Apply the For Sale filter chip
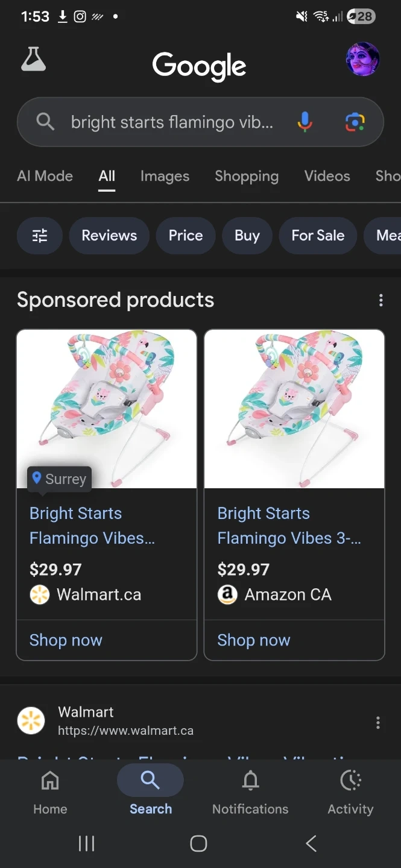 point(318,236)
